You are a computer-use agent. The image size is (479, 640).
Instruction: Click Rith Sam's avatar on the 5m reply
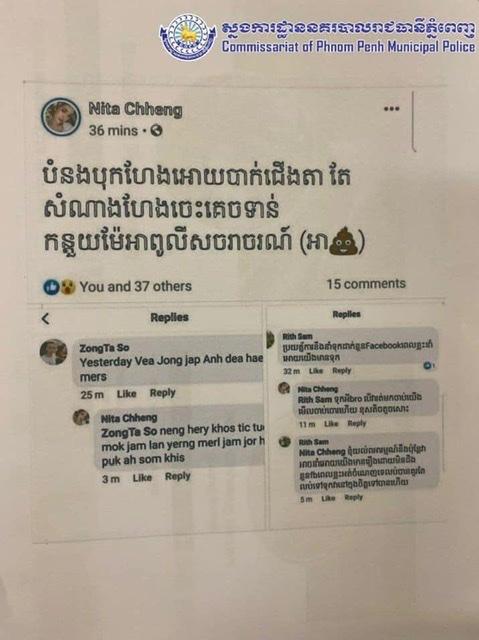tap(285, 442)
